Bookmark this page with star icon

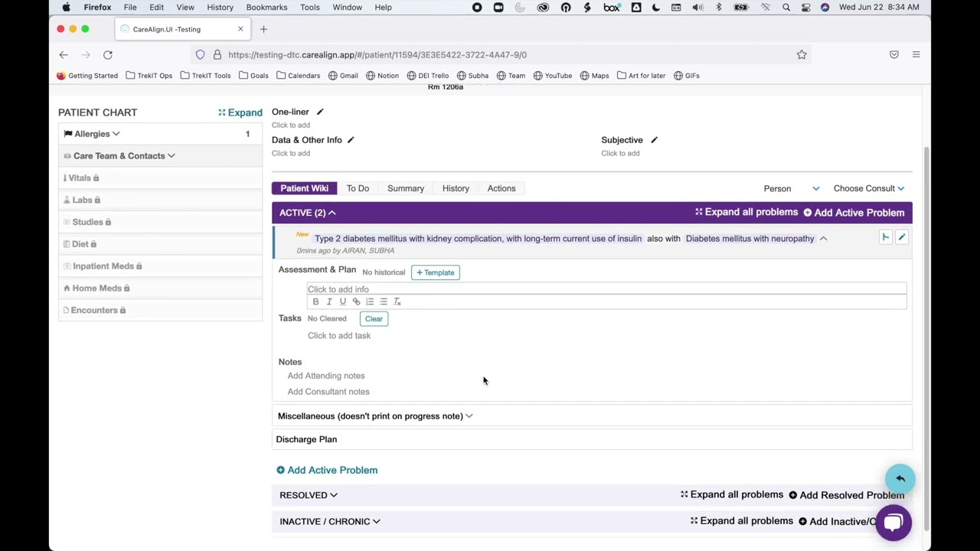[x=802, y=55]
